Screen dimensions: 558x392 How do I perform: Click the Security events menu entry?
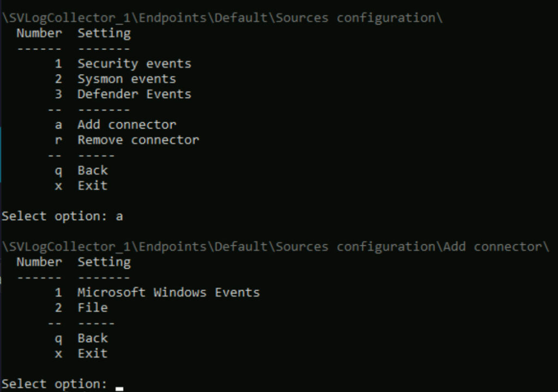pyautogui.click(x=134, y=64)
